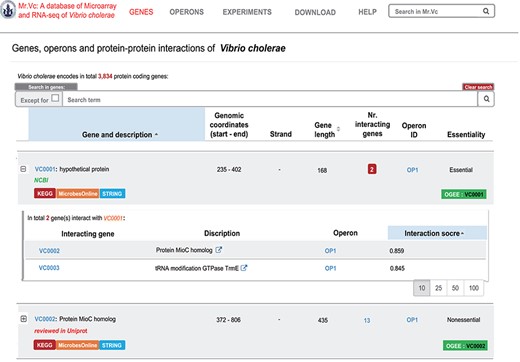Click the 13 interacting genes link

click(x=367, y=320)
